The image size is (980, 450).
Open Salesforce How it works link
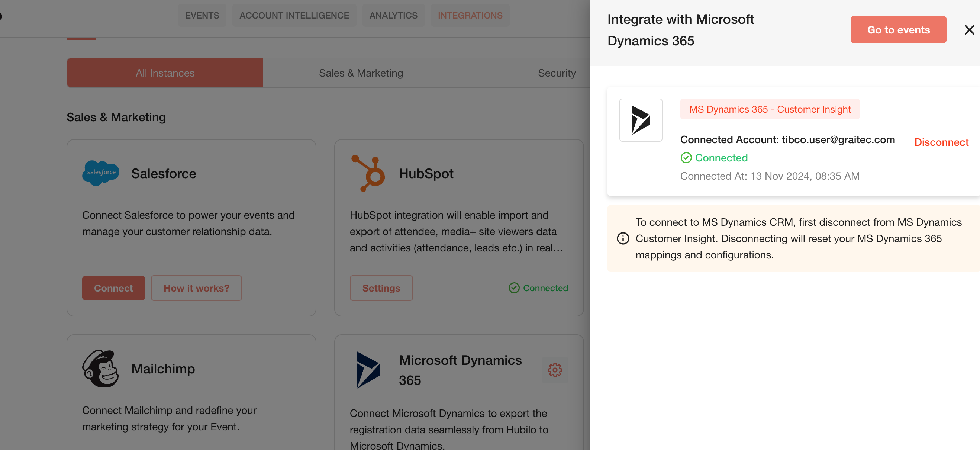point(196,288)
